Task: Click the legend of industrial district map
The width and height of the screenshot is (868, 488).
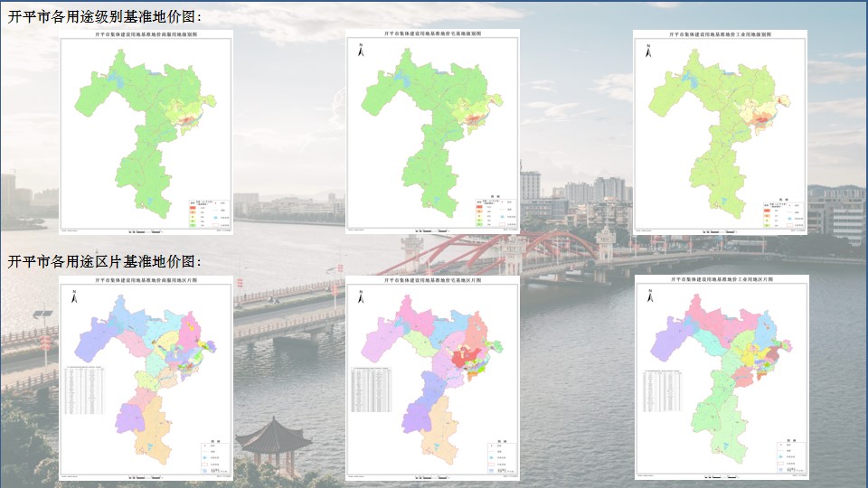Action: [x=785, y=457]
